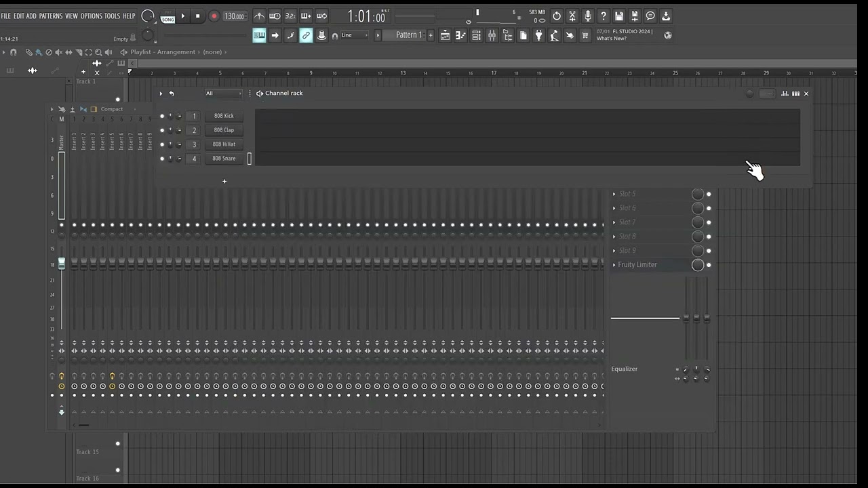Viewport: 868px width, 488px height.
Task: Open the tempo tapper icon
Action: [554, 35]
